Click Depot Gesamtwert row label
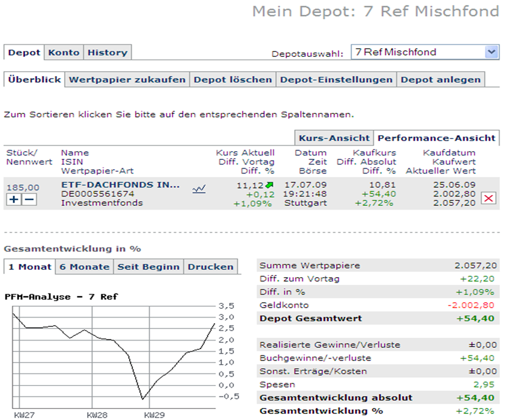This screenshot has width=513, height=420. pyautogui.click(x=310, y=318)
